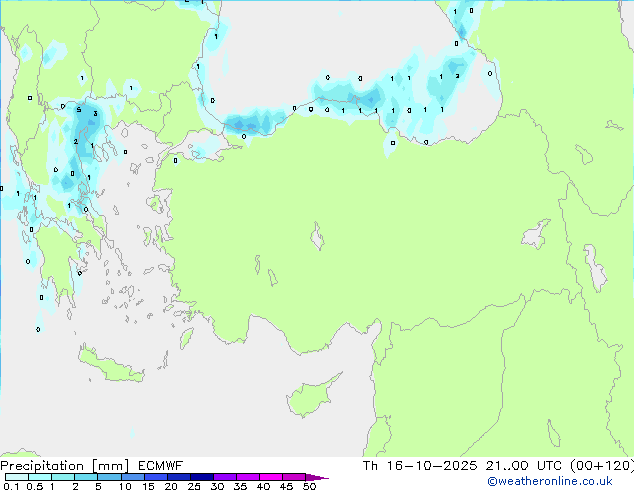
Task: Click the date "16-10-2025" text
Action: point(432,466)
